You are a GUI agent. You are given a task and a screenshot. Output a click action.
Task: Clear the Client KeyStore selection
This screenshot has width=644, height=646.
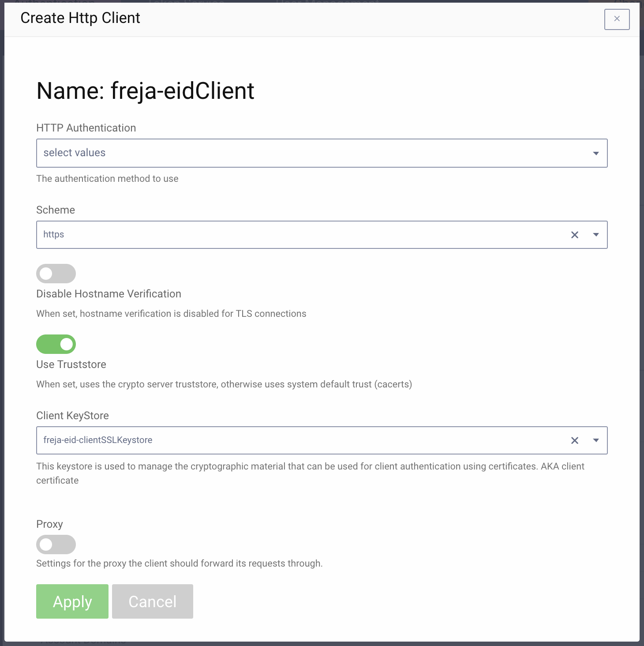(x=575, y=440)
